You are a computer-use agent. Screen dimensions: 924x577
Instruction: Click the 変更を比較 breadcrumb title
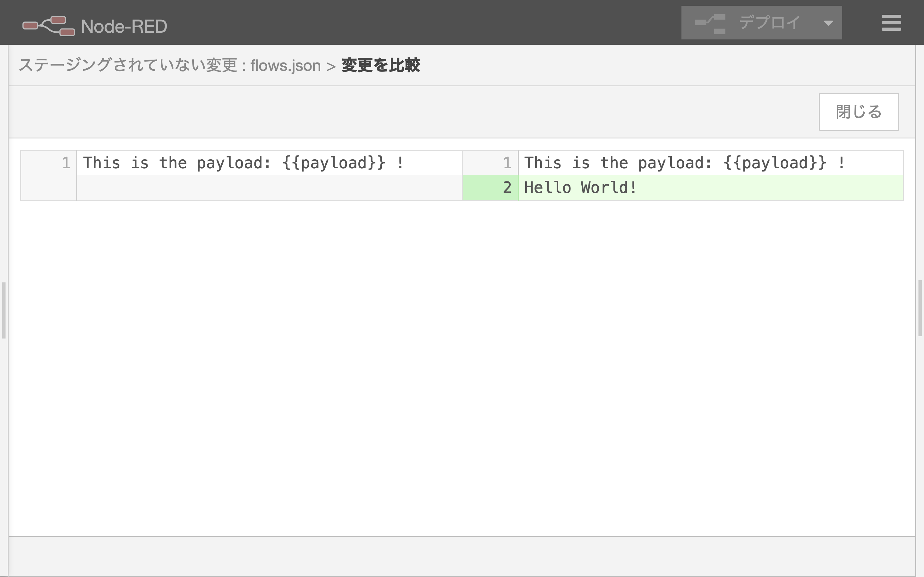click(381, 65)
